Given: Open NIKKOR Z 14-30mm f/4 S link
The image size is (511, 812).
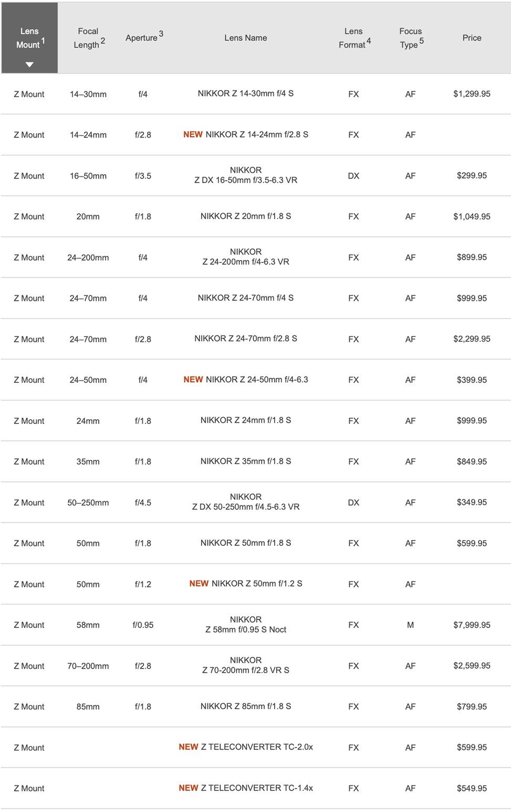Looking at the screenshot, I should point(245,93).
